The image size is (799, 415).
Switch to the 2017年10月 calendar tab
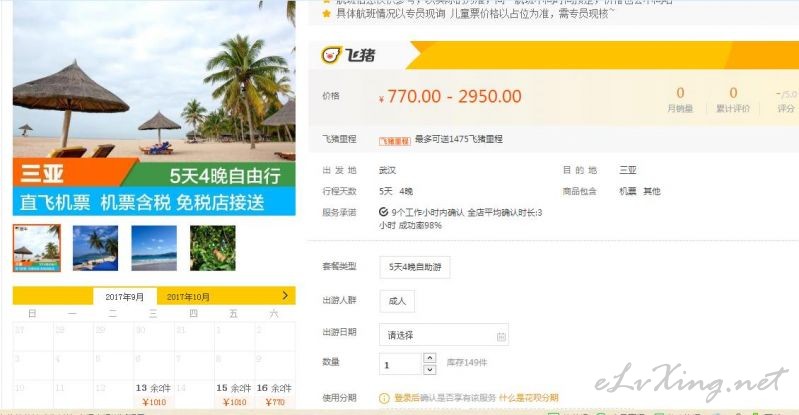click(188, 297)
